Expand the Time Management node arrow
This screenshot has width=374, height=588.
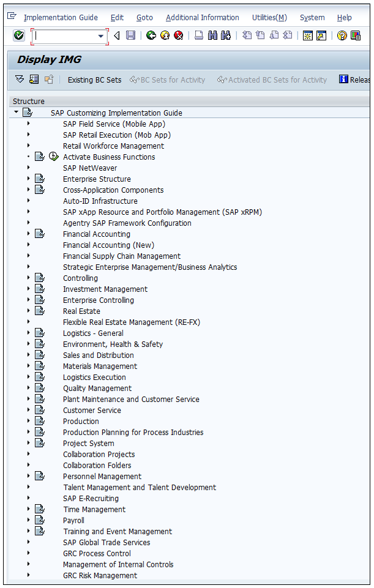[29, 509]
